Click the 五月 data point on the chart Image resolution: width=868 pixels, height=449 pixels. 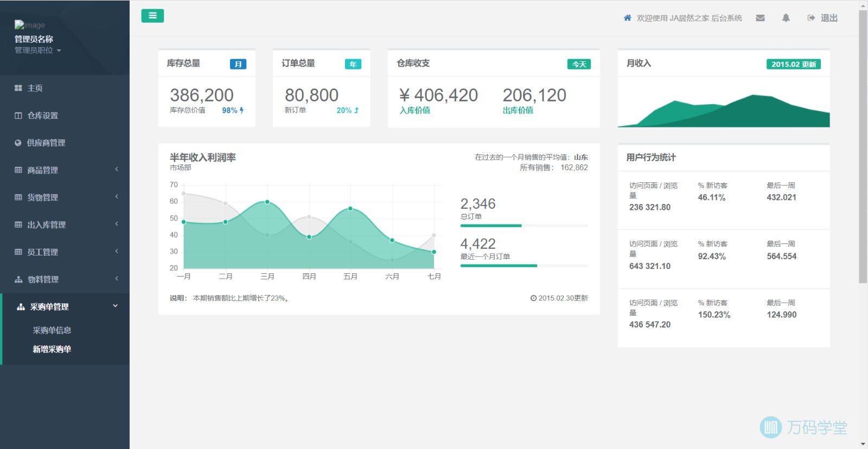click(x=350, y=209)
